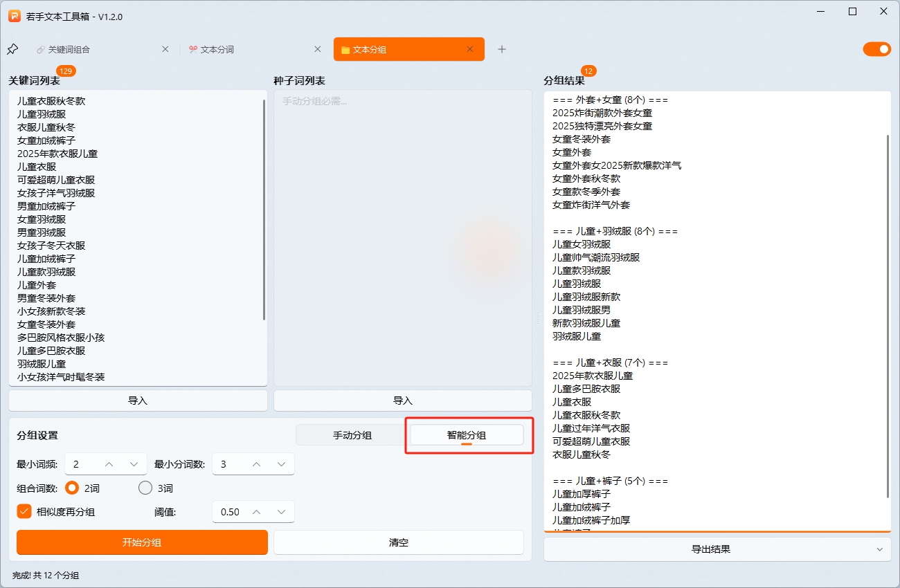This screenshot has height=588, width=900.
Task: Close the 文本分词 tab
Action: pos(317,49)
